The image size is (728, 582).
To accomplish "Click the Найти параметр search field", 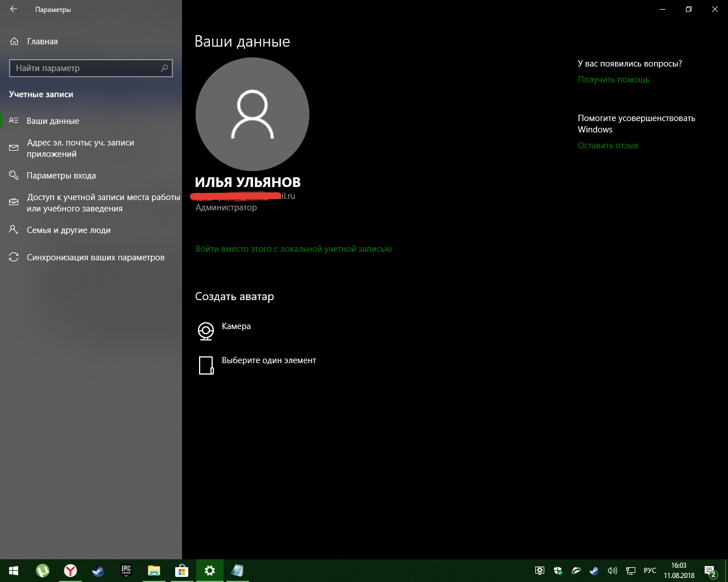I will point(85,68).
